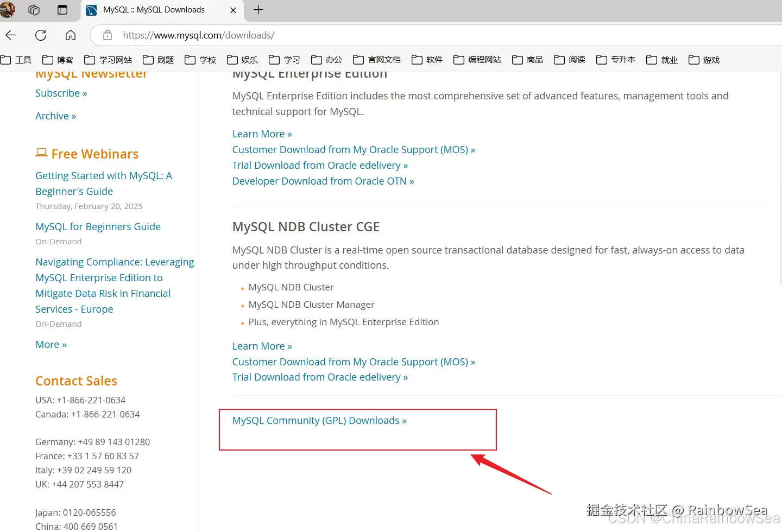The width and height of the screenshot is (782, 532).
Task: Click the Japan phone number 0120-065556
Action: click(89, 512)
